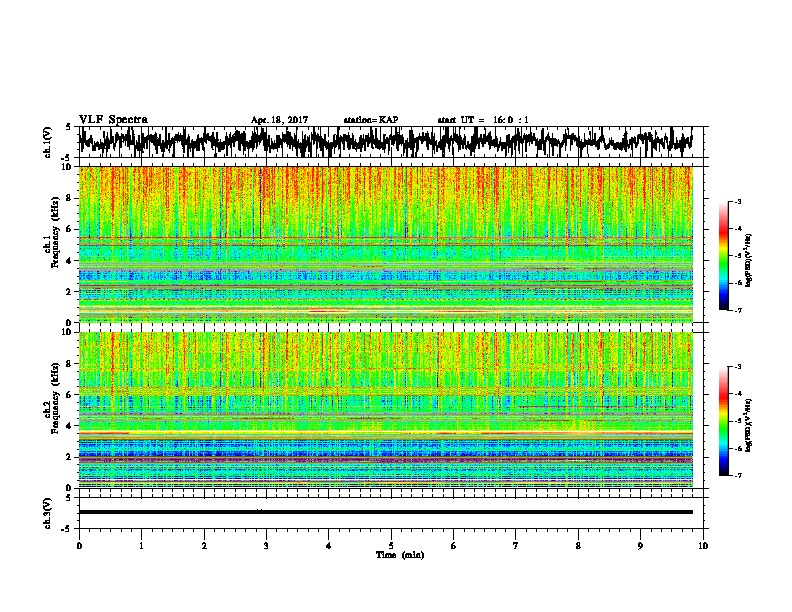Click the 'start UT = 16:0 :1' label
This screenshot has height=612, width=792.
483,120
